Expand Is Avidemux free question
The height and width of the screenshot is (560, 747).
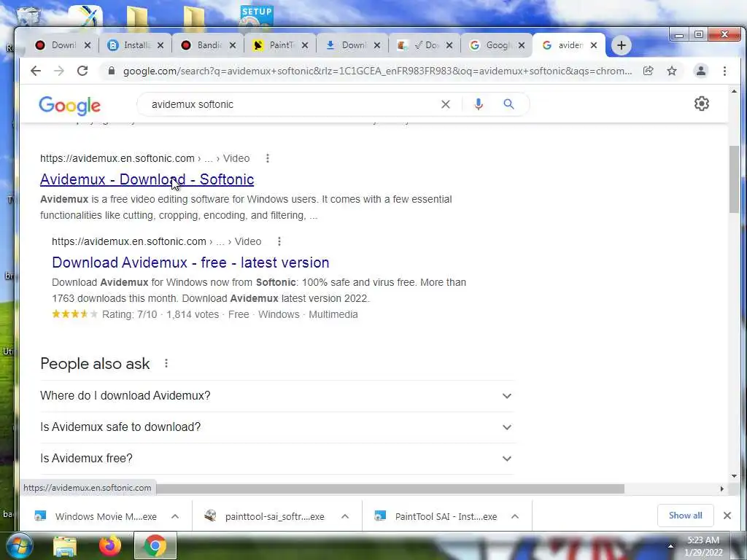pos(276,459)
